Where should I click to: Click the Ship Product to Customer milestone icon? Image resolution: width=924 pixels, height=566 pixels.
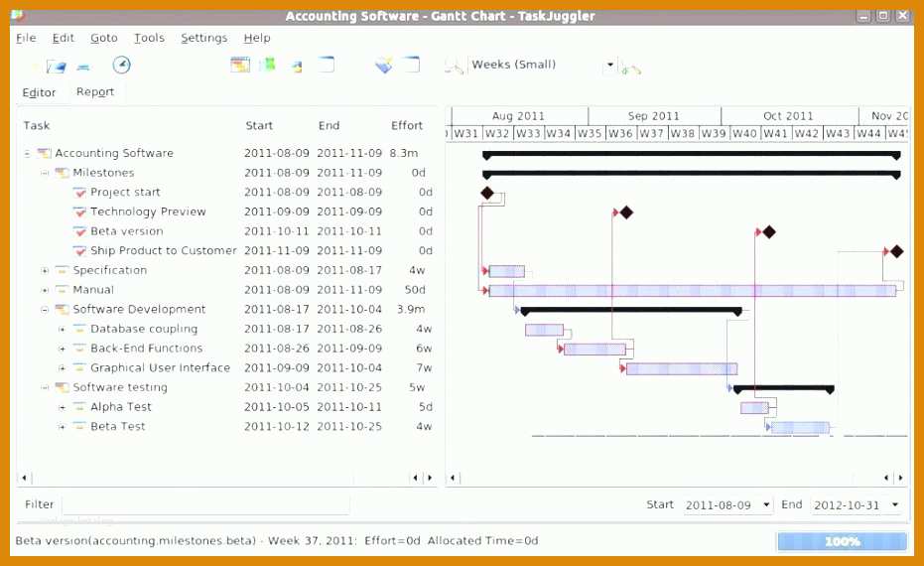[79, 250]
